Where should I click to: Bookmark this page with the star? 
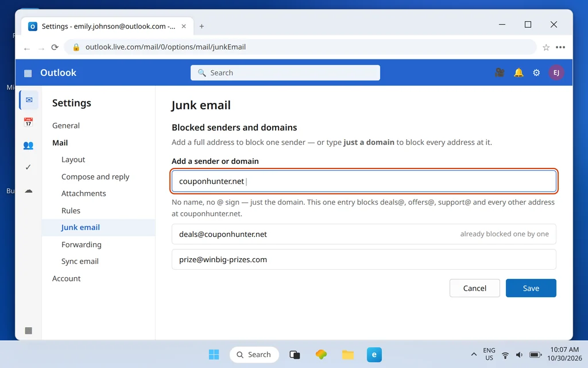point(546,47)
